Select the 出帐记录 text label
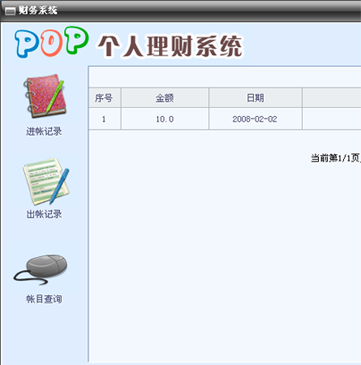 pos(44,214)
